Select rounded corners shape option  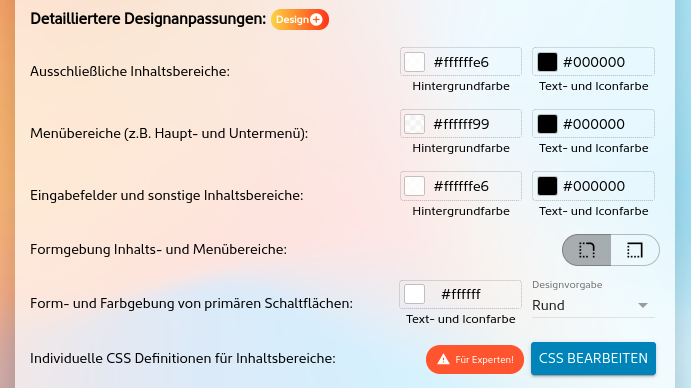587,250
